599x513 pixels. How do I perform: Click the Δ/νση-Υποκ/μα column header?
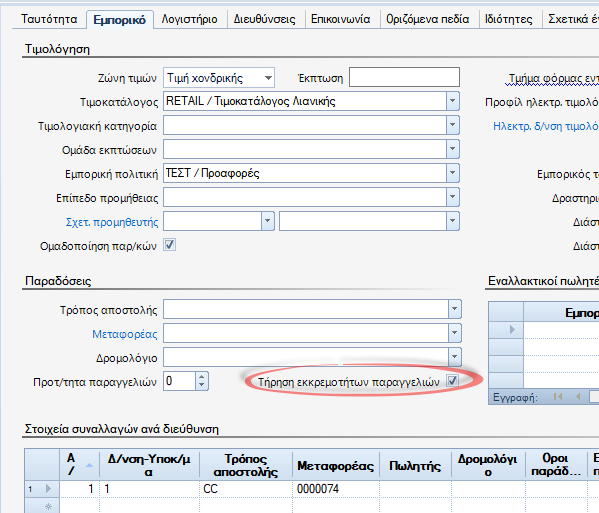pos(149,464)
